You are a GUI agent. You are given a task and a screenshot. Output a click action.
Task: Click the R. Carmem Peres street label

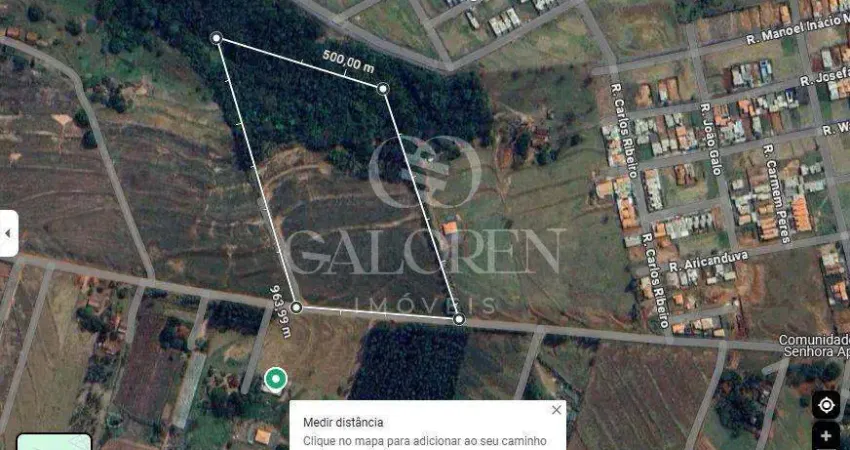coord(776,193)
